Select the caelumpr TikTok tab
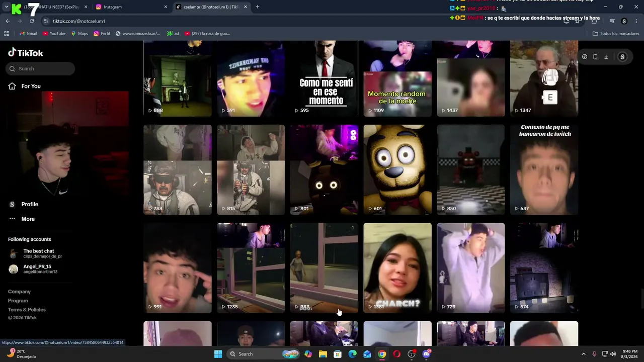Viewport: 644px width, 362px height. coord(211,7)
